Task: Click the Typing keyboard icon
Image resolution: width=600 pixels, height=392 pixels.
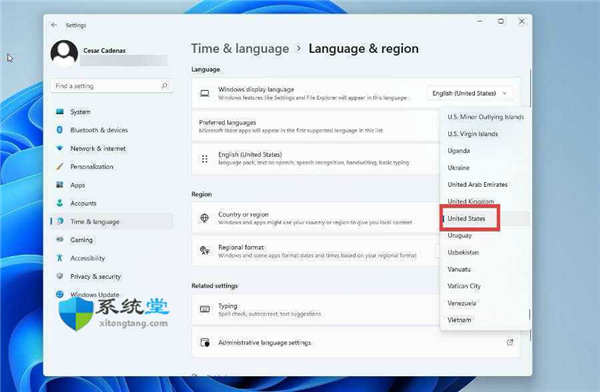Action: pos(205,309)
